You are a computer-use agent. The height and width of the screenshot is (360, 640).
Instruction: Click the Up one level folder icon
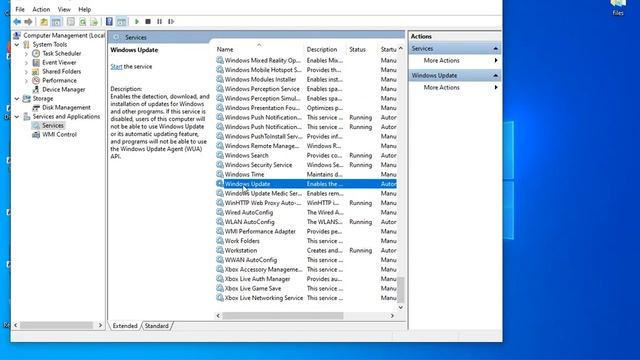[44, 22]
